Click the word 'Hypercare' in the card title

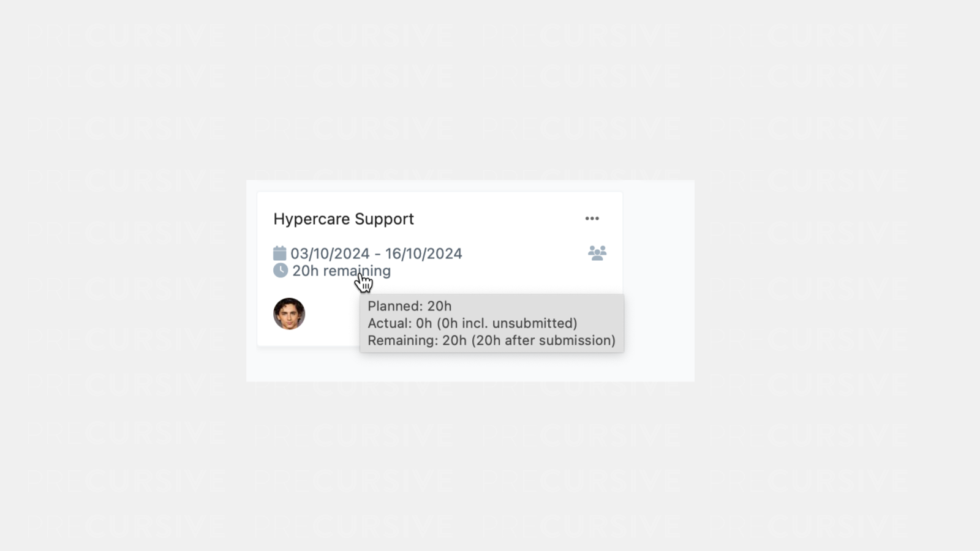(312, 219)
